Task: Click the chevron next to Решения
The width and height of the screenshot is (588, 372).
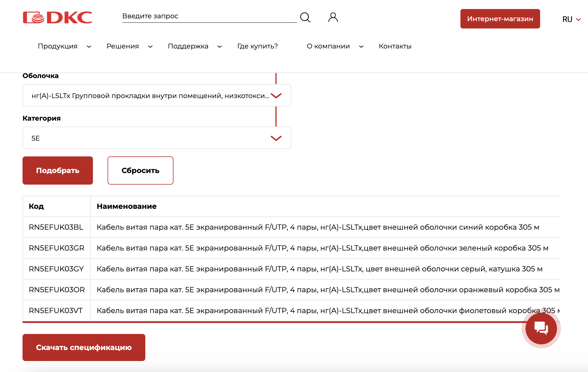Action: 150,46
